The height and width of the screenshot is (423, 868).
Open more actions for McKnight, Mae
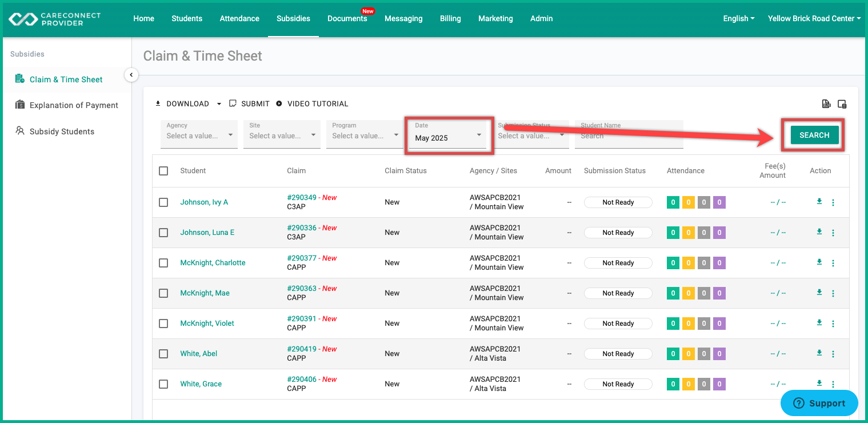coord(833,293)
